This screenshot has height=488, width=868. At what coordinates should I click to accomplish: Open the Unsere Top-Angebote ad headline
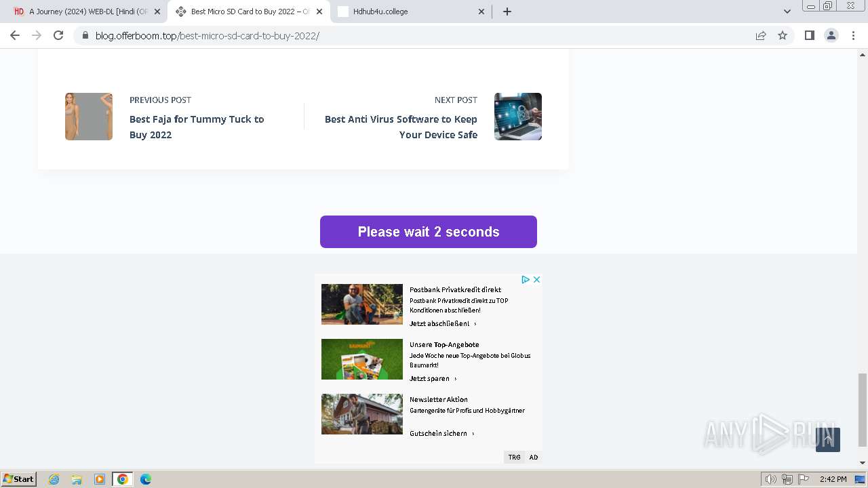point(444,344)
